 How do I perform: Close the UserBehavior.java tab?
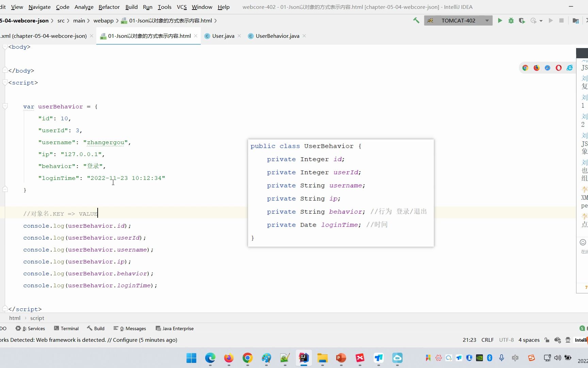tap(304, 36)
